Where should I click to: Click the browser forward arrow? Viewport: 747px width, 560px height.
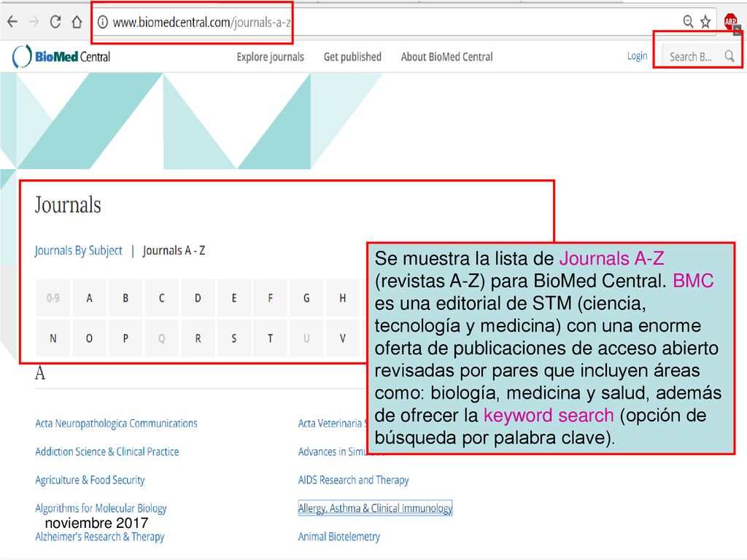(x=34, y=22)
